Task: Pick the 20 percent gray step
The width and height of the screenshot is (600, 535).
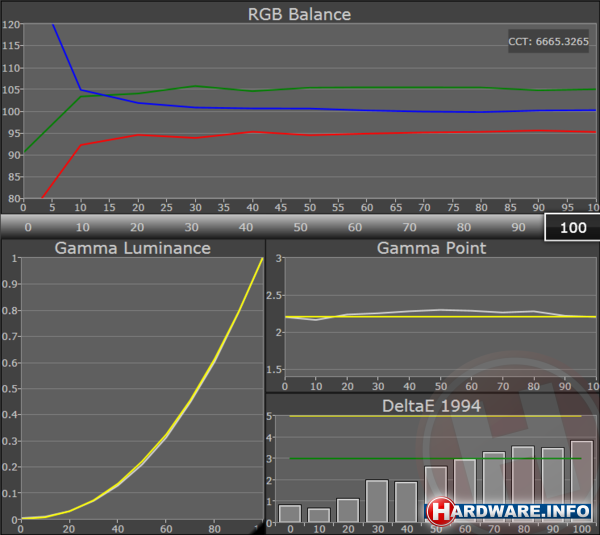Action: point(136,227)
